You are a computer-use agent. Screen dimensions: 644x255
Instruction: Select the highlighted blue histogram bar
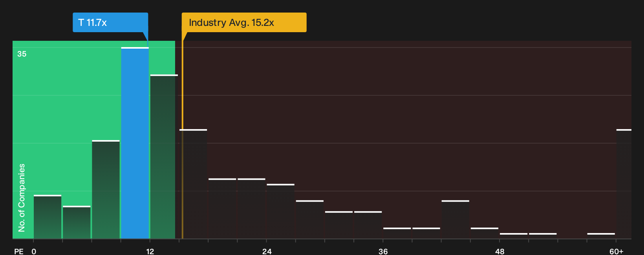[135, 143]
